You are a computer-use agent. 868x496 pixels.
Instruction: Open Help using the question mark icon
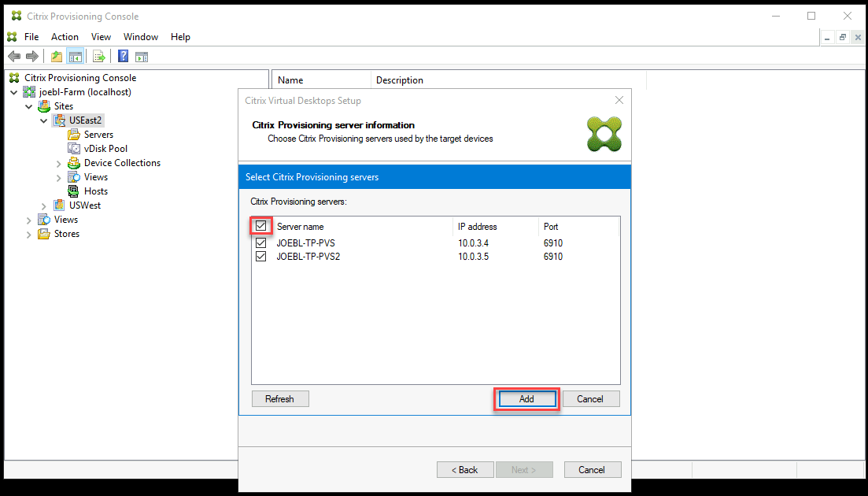[x=123, y=56]
